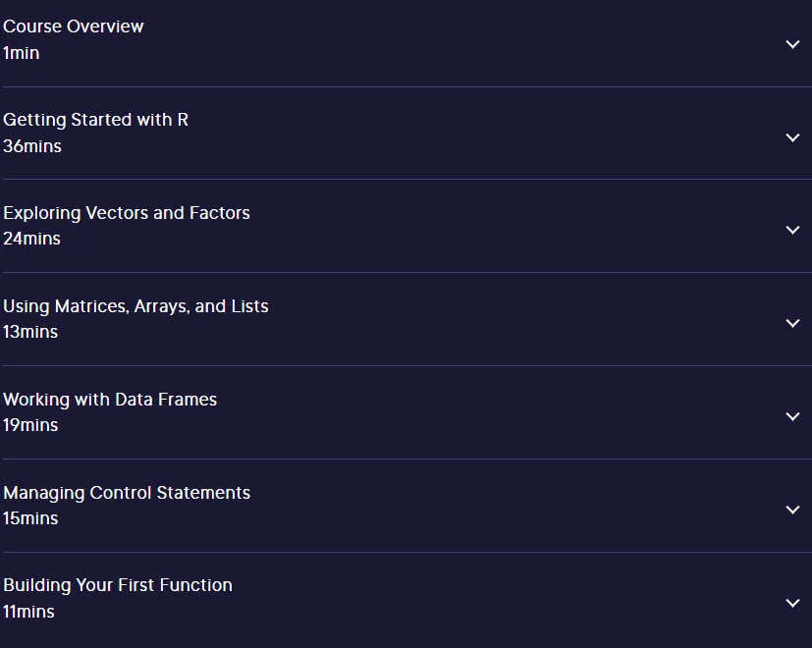Click chevron beside Using Matrices, Arrays, and Lists
812x648 pixels.
792,323
